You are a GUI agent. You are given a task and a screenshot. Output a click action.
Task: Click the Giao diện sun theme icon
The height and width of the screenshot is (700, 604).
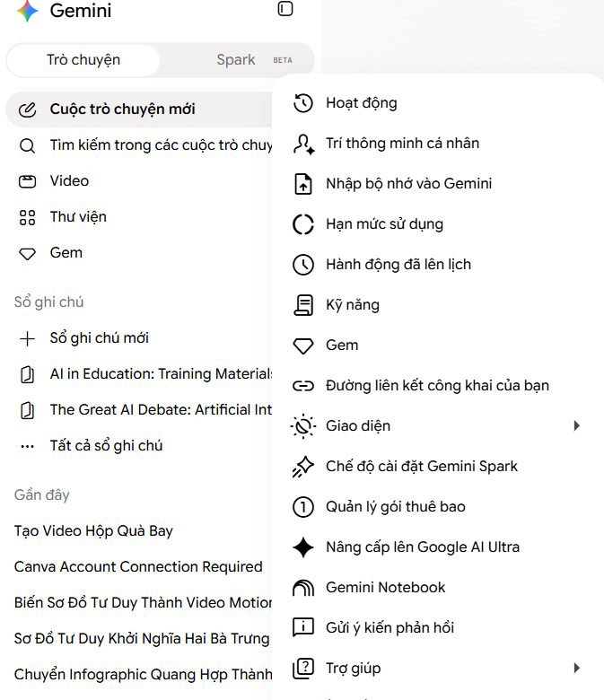pyautogui.click(x=303, y=426)
